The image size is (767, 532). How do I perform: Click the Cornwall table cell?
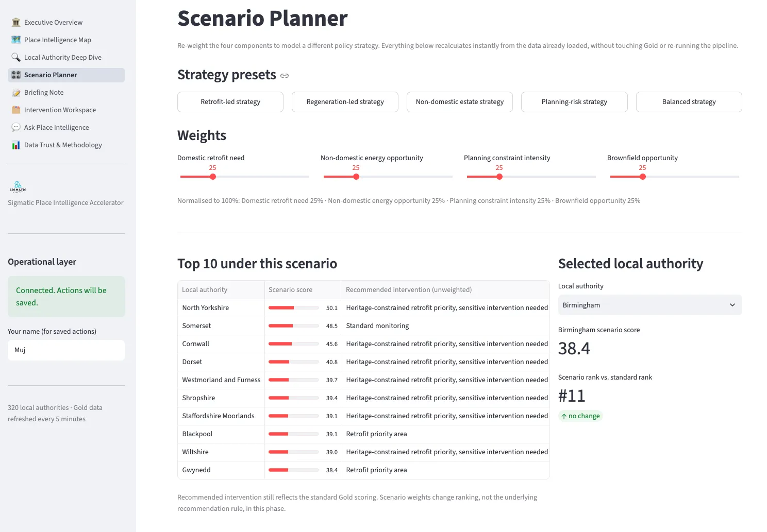221,344
